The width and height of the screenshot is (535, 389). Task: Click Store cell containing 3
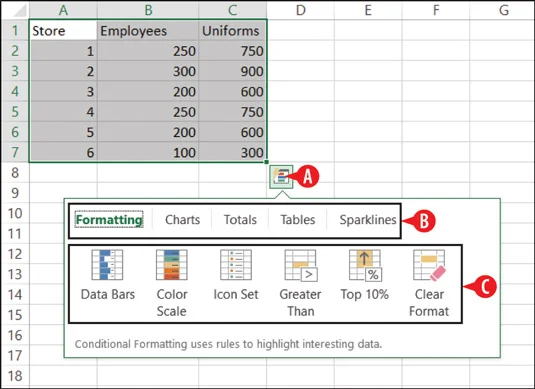63,91
